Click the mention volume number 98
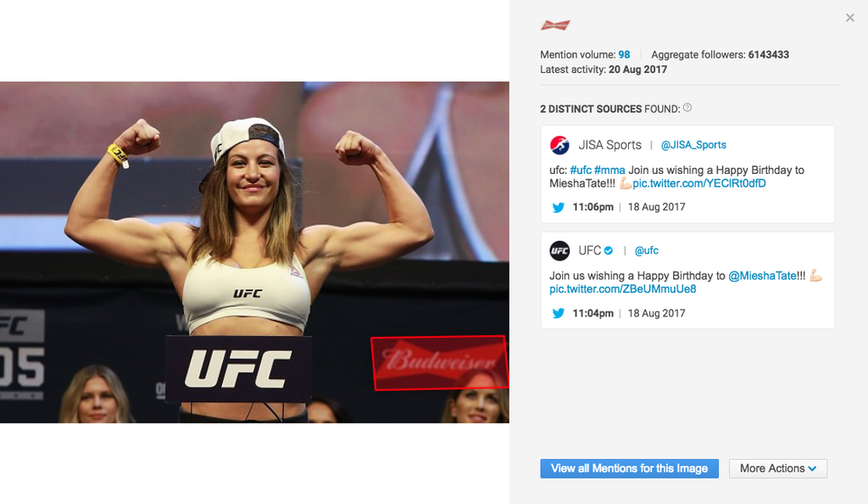This screenshot has height=504, width=868. pos(624,55)
